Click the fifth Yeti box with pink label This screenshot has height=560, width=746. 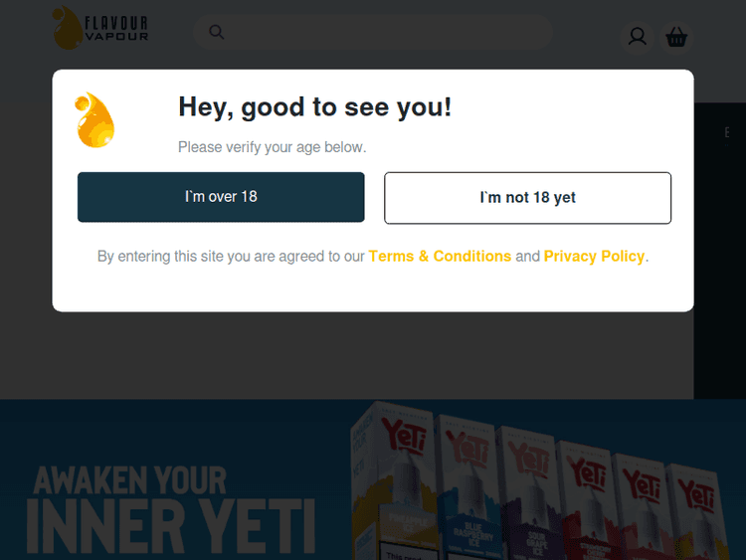click(x=641, y=506)
